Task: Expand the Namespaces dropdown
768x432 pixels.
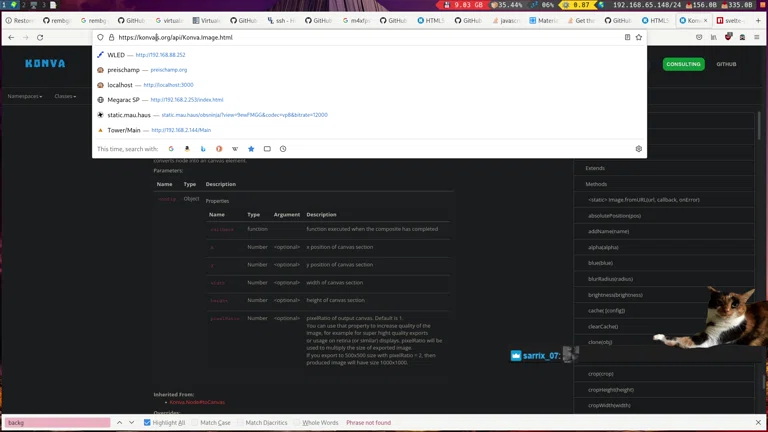Action: [24, 96]
